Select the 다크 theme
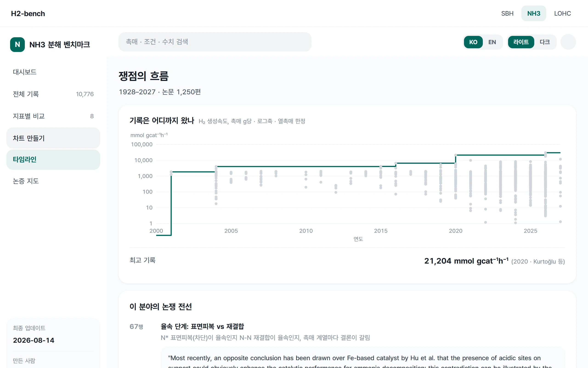588x368 pixels. click(545, 42)
